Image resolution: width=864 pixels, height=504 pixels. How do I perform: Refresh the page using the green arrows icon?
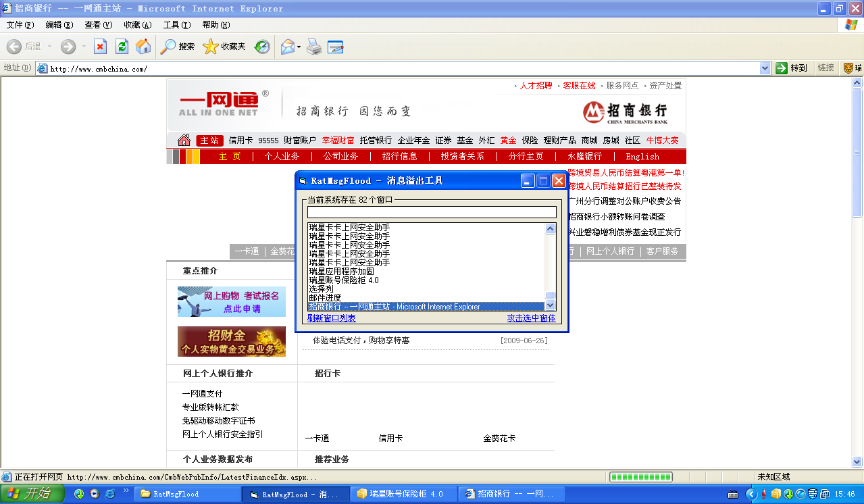click(122, 47)
